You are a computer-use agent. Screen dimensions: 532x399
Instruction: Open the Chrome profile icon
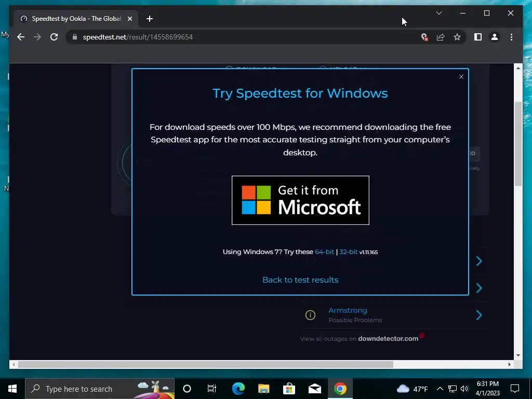tap(495, 37)
